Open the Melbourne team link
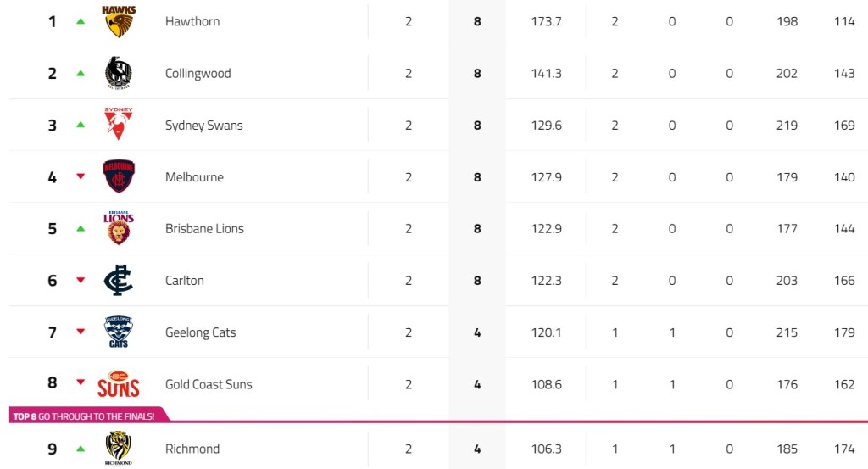 pyautogui.click(x=194, y=177)
